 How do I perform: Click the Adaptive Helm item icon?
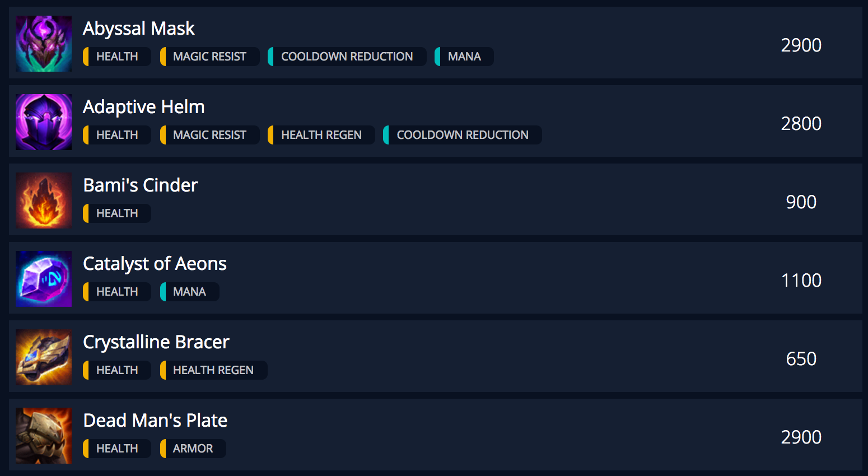[x=43, y=122]
